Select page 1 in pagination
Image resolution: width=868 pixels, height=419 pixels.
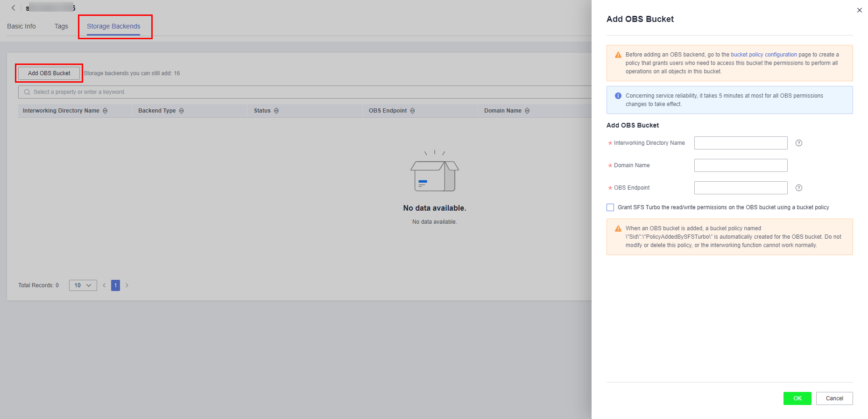point(115,285)
